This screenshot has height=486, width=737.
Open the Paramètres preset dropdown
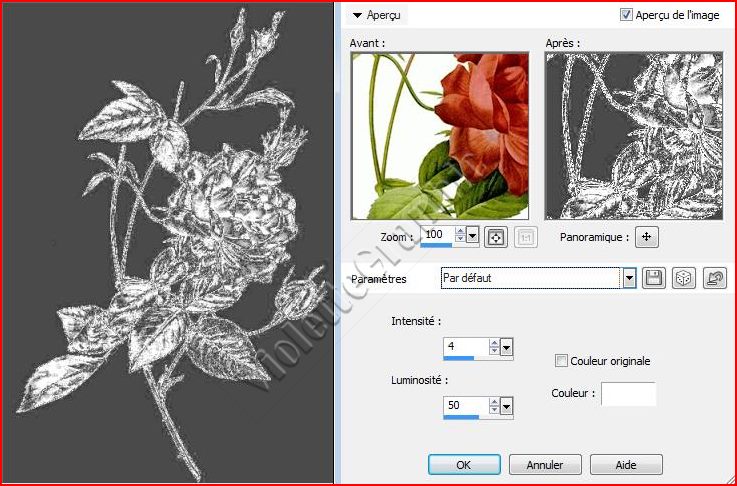(x=629, y=278)
